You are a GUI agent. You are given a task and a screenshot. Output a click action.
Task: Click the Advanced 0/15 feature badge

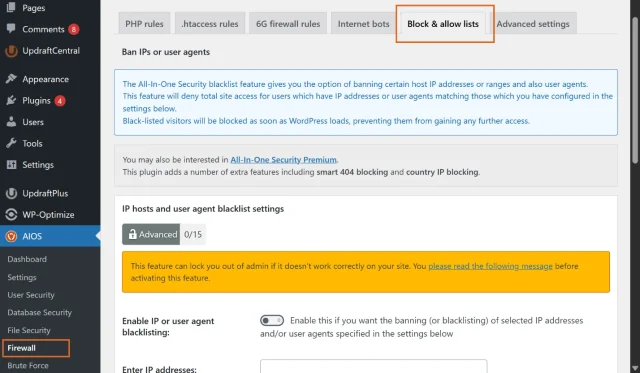click(x=164, y=234)
